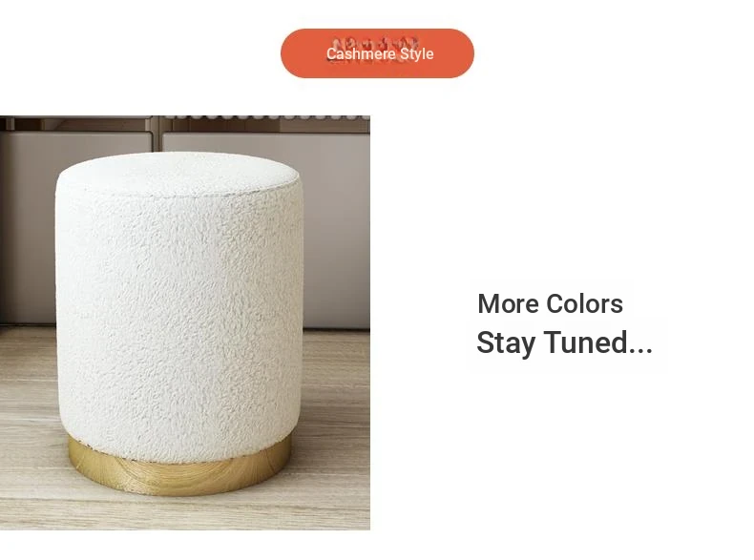Click the orange Cashmere Style button
This screenshot has width=754, height=560.
click(x=377, y=52)
